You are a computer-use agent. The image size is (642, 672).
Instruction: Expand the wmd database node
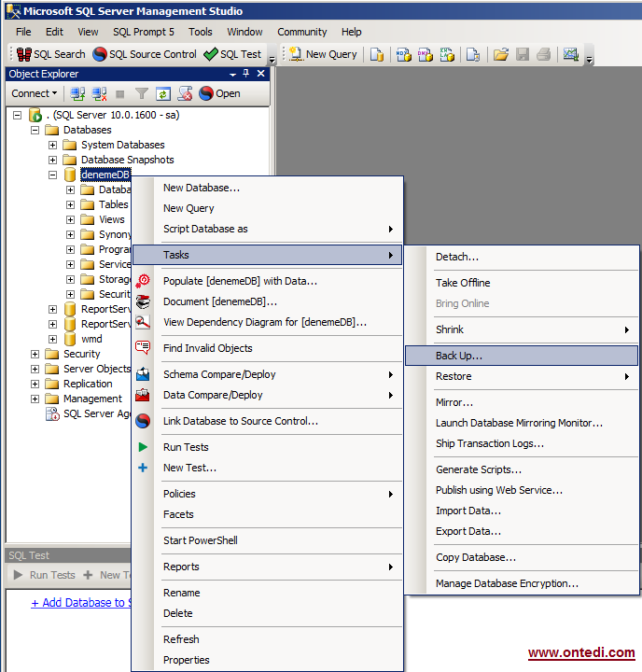coord(52,340)
